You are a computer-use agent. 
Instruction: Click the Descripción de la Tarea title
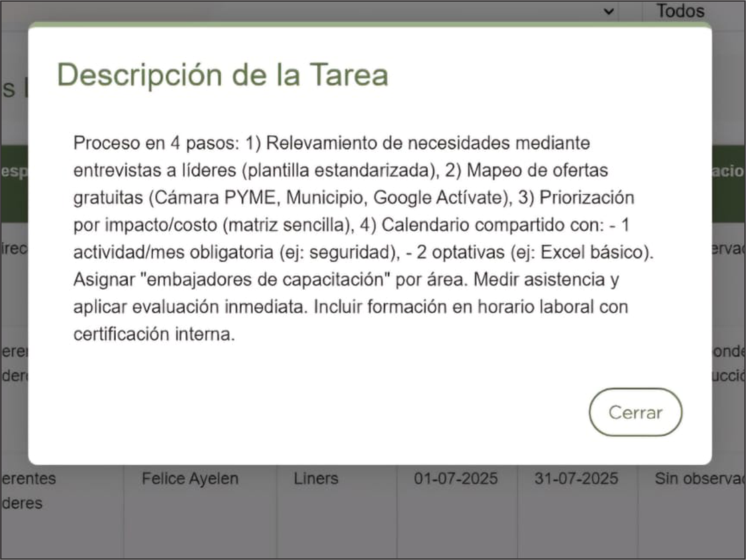[222, 75]
